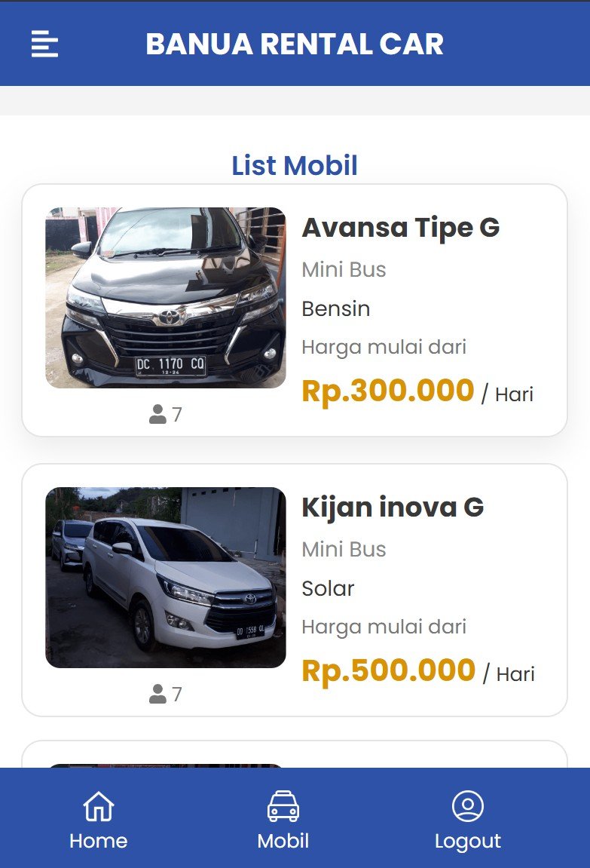Screen dimensions: 590x868
Task: Open the Kijan inova G title
Action: [393, 508]
